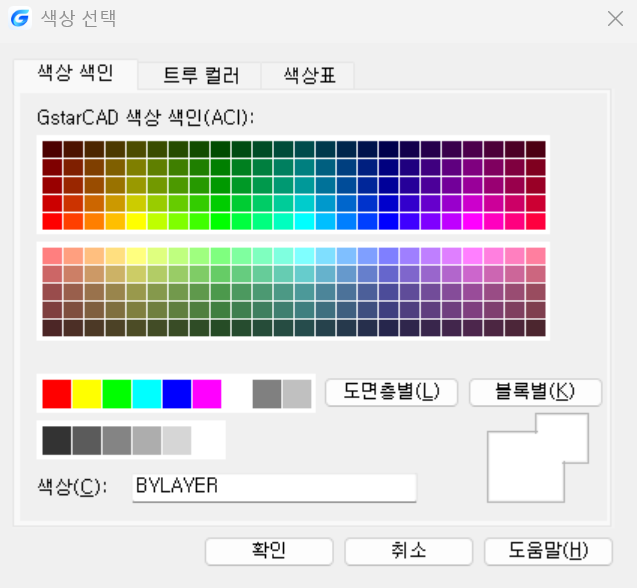Select pastel pink swatch at top-left of lower palette
The height and width of the screenshot is (588, 637).
(52, 256)
